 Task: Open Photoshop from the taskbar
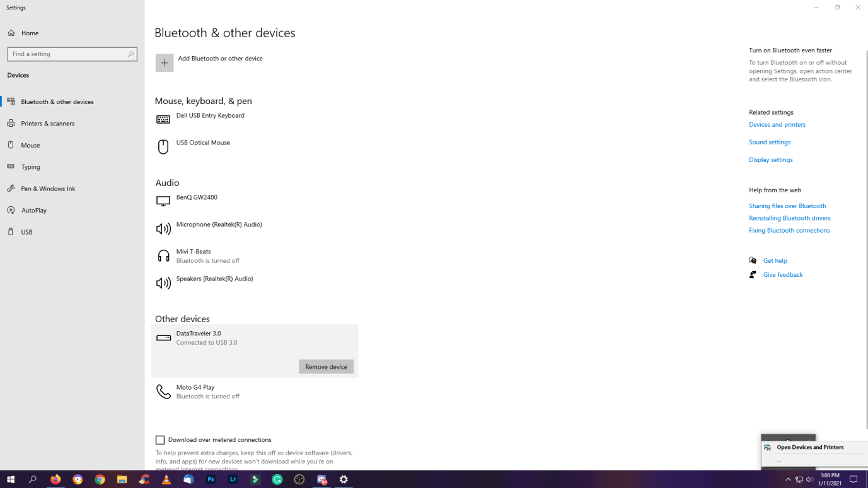point(211,480)
